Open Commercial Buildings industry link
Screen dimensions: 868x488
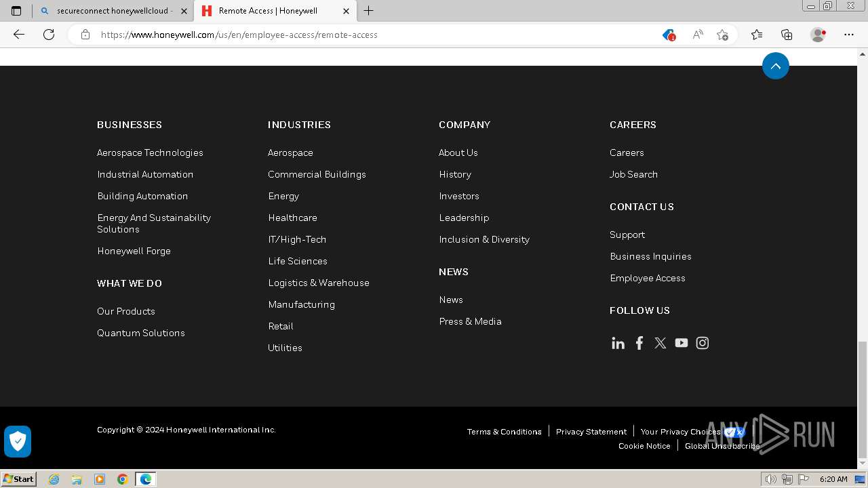click(x=317, y=174)
